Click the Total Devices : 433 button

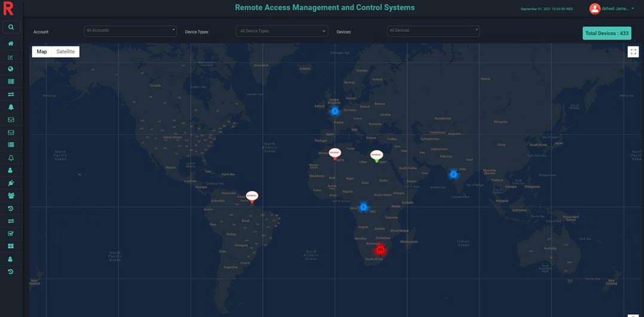(x=606, y=33)
